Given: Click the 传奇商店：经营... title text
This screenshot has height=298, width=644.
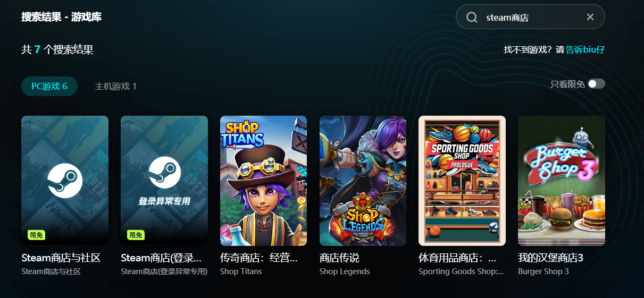Looking at the screenshot, I should pyautogui.click(x=259, y=258).
